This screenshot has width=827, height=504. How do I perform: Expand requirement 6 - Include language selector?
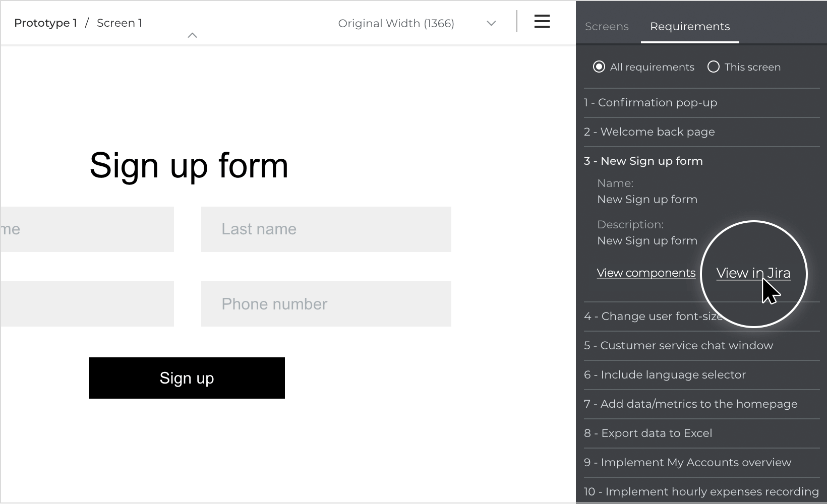pos(701,375)
